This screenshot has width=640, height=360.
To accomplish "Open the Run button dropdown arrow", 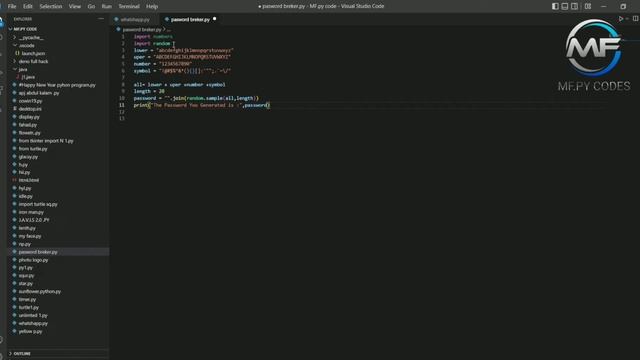I will pos(627,19).
